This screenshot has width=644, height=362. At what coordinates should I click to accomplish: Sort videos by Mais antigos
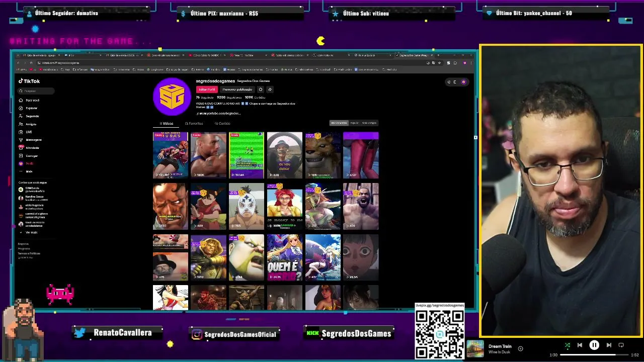click(369, 123)
